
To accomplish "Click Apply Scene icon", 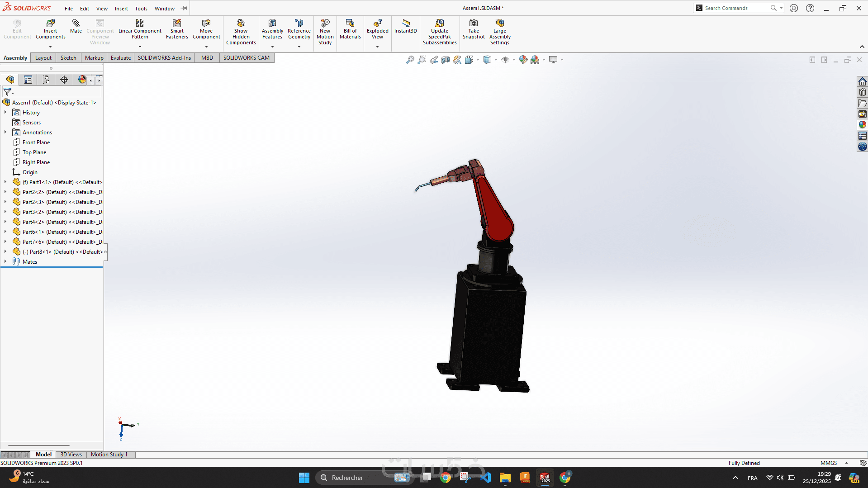I will click(535, 60).
